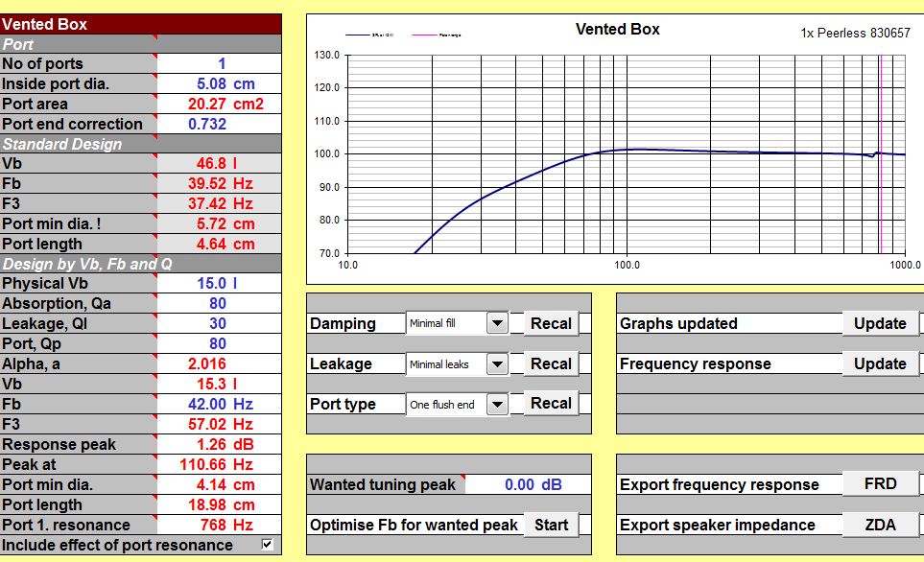The width and height of the screenshot is (924, 562).
Task: Select Fb 42.00 Hz input cell
Action: [219, 404]
